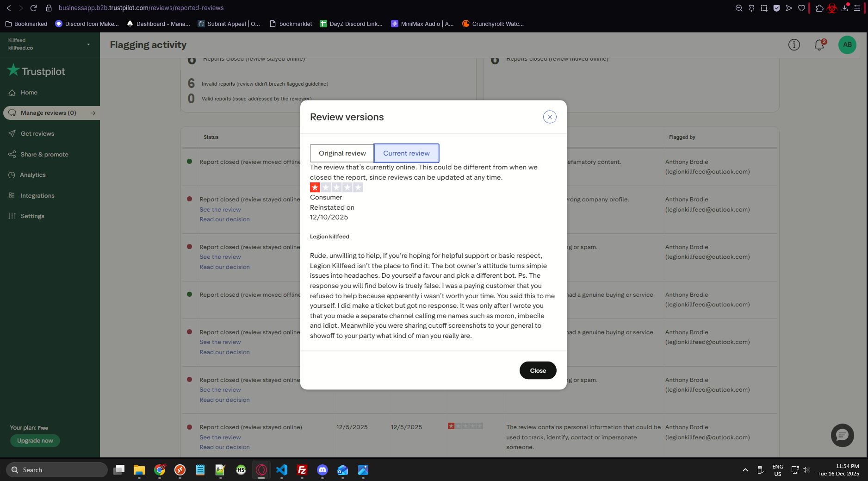868x481 pixels.
Task: Open the browser extensions puzzle icon
Action: click(x=819, y=8)
